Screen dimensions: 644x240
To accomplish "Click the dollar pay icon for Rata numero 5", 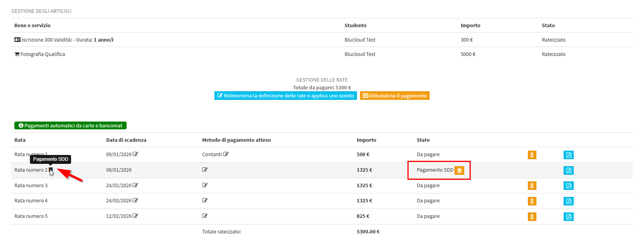I will (x=532, y=217).
